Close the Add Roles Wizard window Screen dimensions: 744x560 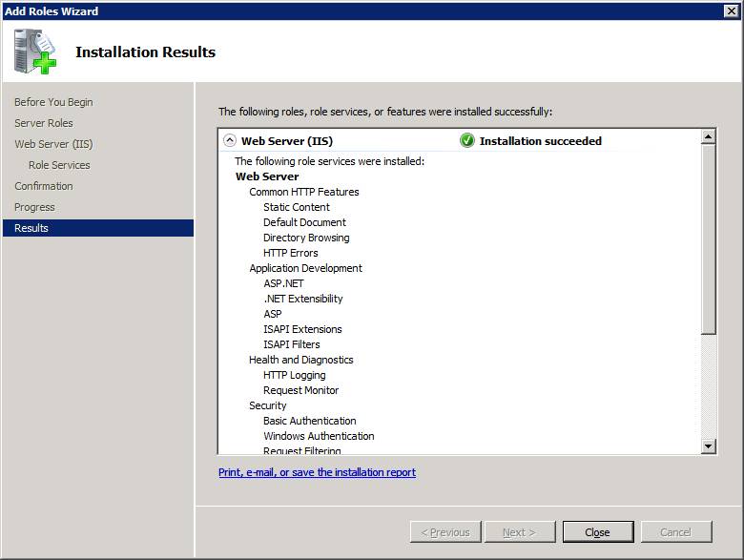click(x=732, y=10)
